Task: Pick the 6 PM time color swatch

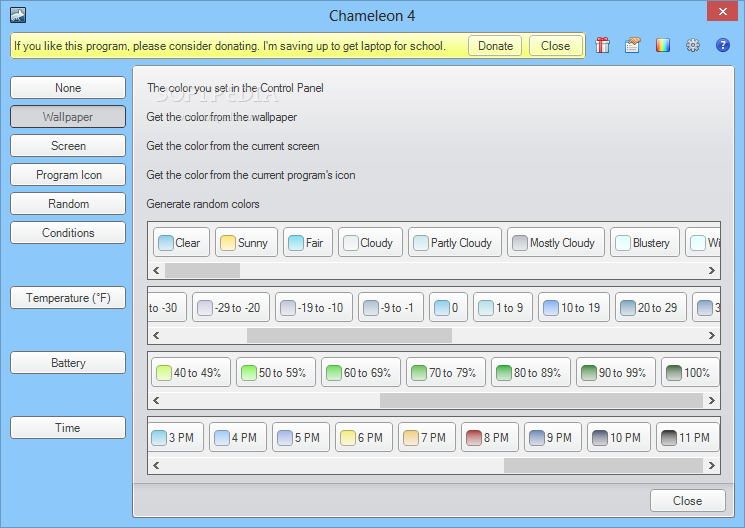Action: (x=364, y=438)
